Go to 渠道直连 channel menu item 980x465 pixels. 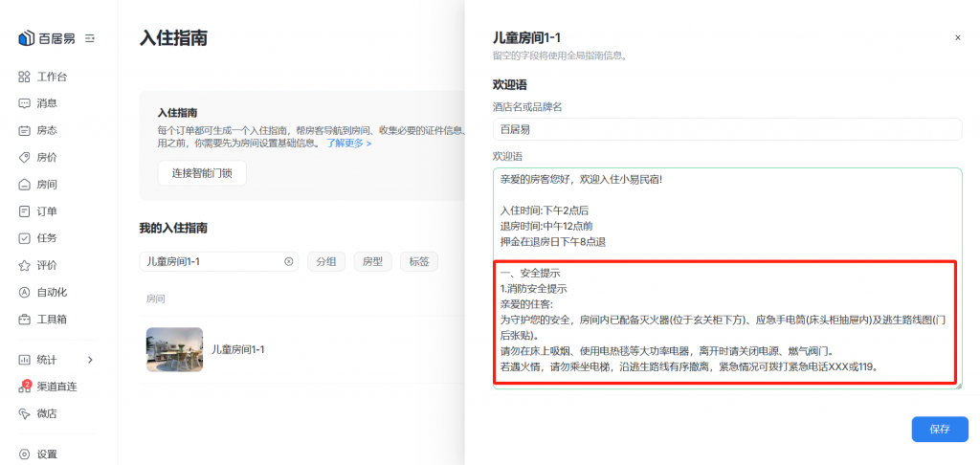pos(56,387)
